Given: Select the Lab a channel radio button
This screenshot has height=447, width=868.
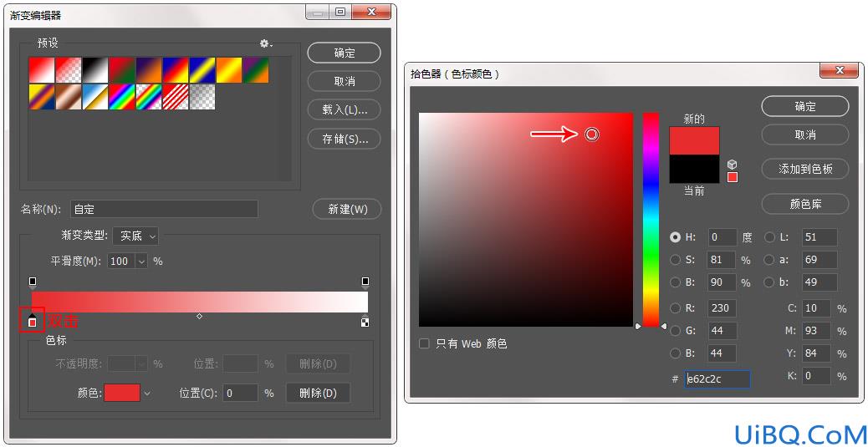Looking at the screenshot, I should coord(769,260).
